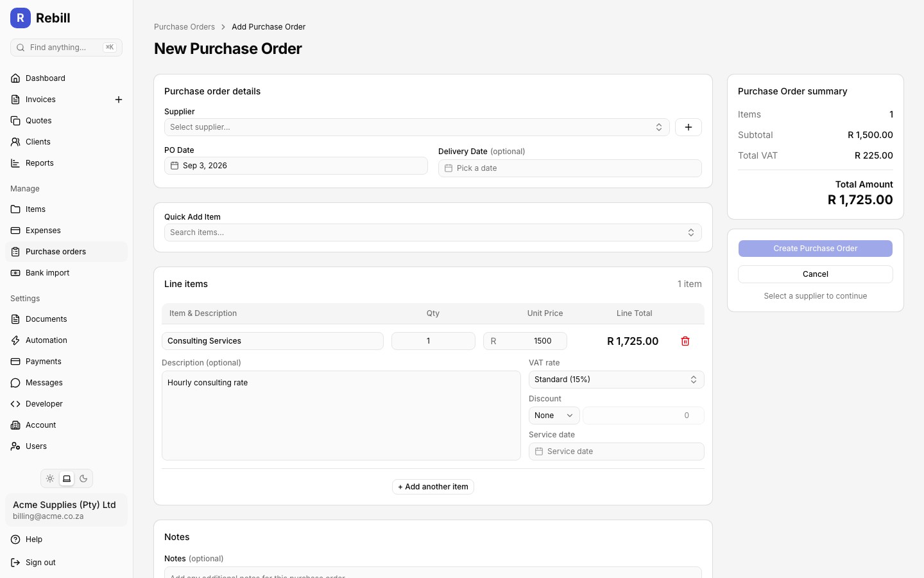Click the Find anything search box
924x578 pixels.
pyautogui.click(x=66, y=48)
